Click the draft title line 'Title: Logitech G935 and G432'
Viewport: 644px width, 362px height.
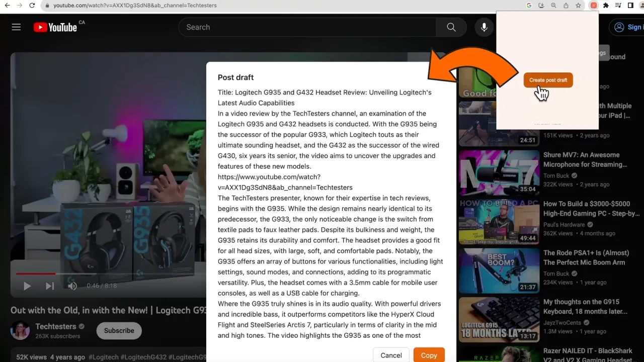click(x=325, y=98)
